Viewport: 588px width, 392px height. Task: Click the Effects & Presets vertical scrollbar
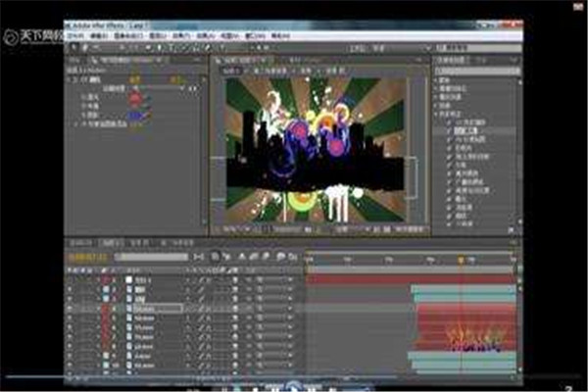point(519,150)
